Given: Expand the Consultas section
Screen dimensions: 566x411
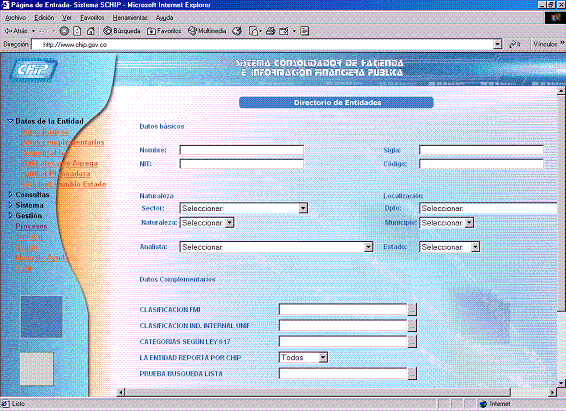Looking at the screenshot, I should (x=10, y=194).
